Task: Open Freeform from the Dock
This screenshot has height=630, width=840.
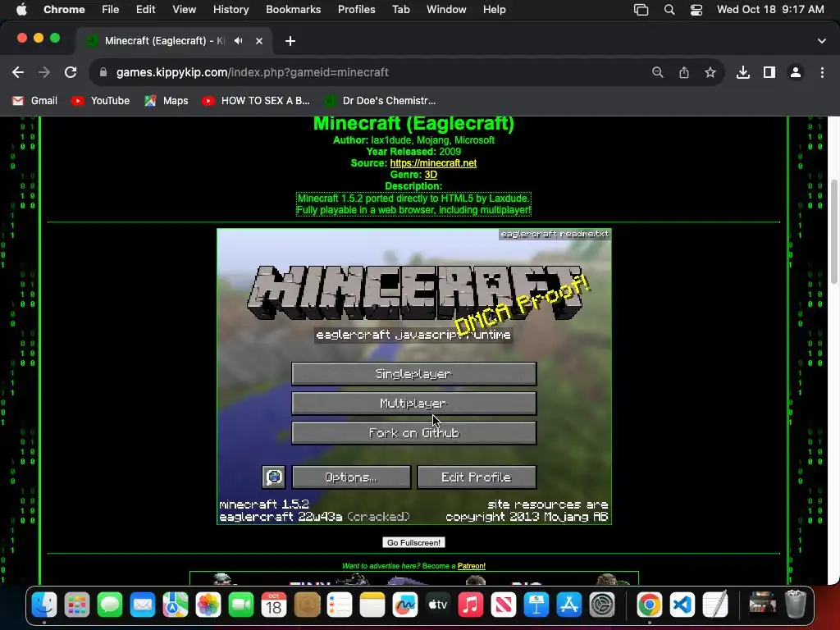Action: pyautogui.click(x=405, y=605)
